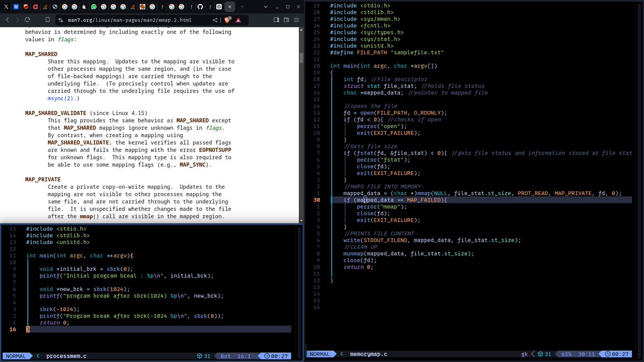Click 'int main(int argc, char *argv[])' in memorymap.c
Screen dimensions: 644x362
383,66
